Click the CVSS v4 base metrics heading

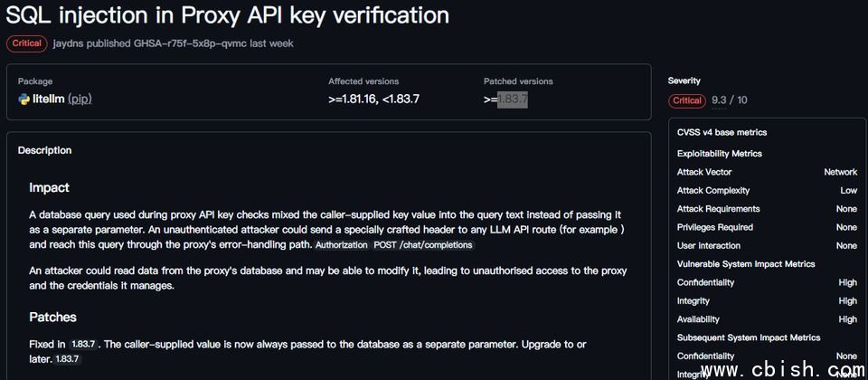[x=722, y=132]
